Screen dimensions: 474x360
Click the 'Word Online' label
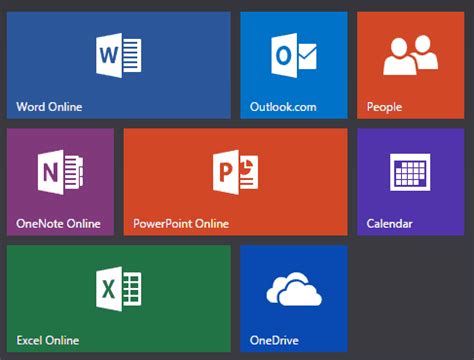(x=49, y=107)
